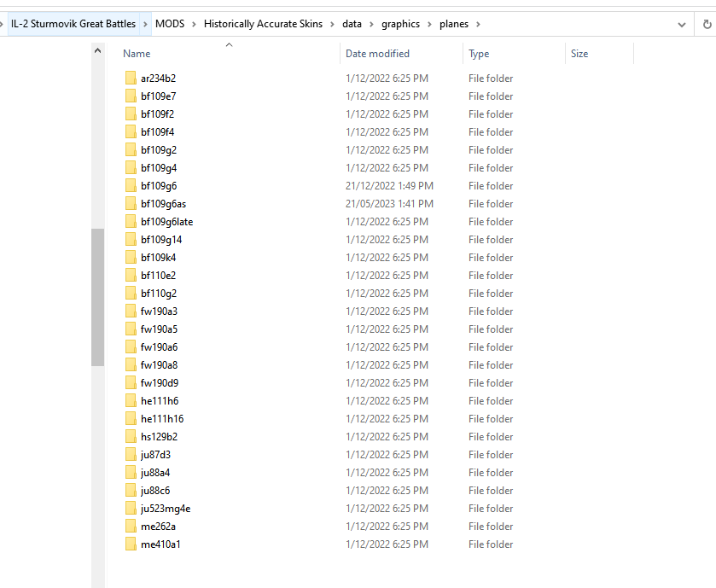716x588 pixels.
Task: Expand chevron after Historically Accurate Skins
Action: [333, 24]
